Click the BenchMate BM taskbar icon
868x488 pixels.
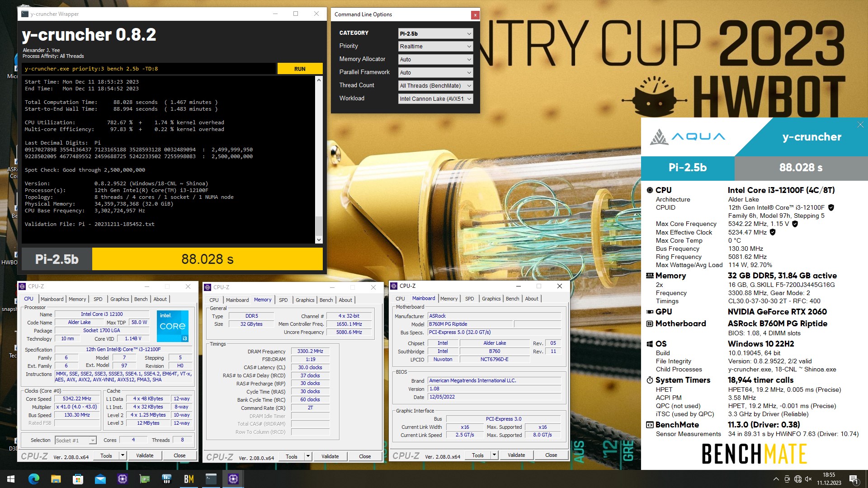(189, 479)
